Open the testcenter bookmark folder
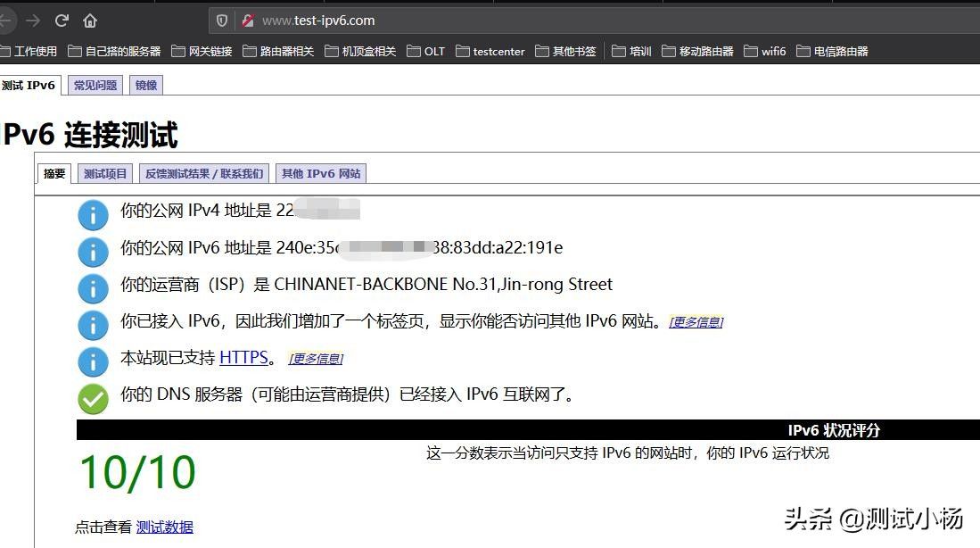This screenshot has width=980, height=548. coord(490,52)
